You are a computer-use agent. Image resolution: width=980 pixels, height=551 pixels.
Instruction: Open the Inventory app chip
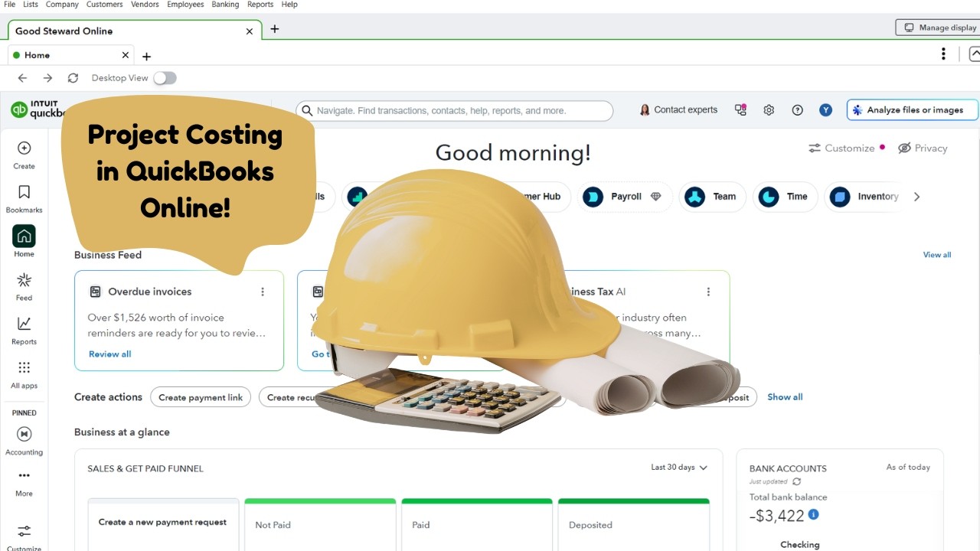click(x=864, y=197)
